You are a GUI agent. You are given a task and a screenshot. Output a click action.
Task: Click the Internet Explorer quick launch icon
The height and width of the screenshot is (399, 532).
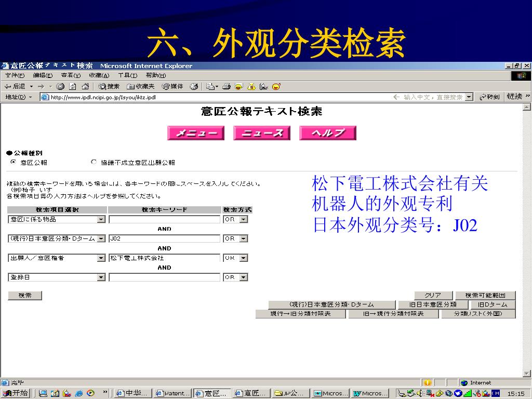pos(79,393)
